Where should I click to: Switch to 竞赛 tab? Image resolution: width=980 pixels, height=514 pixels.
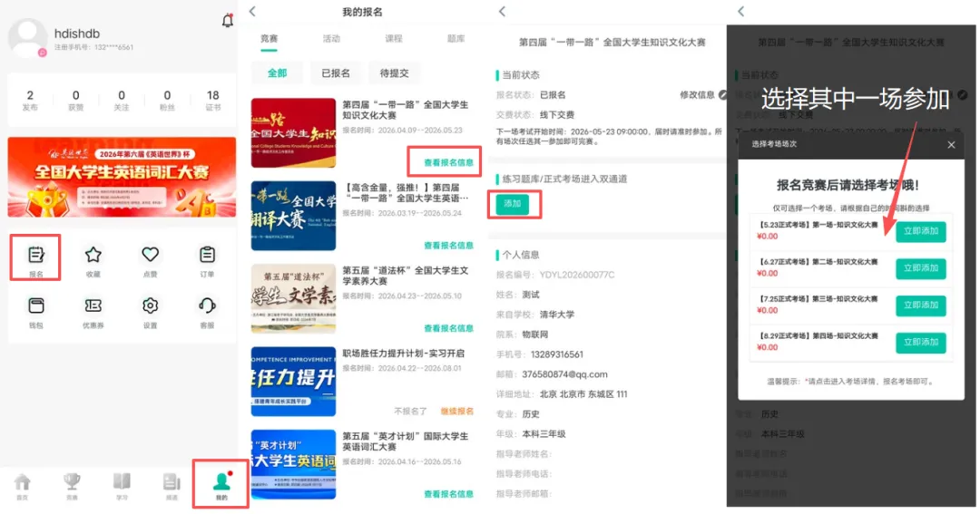pyautogui.click(x=269, y=39)
